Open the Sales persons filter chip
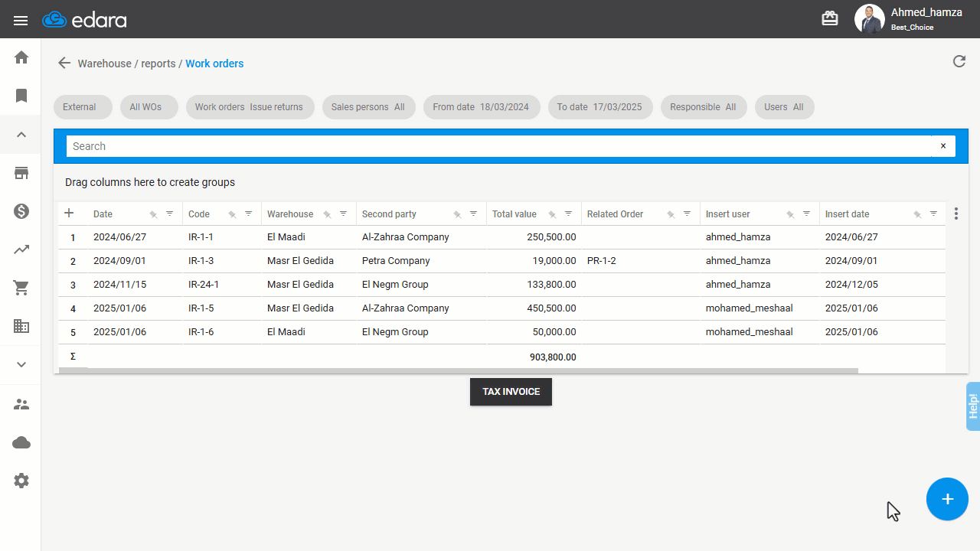980x551 pixels. (x=368, y=107)
